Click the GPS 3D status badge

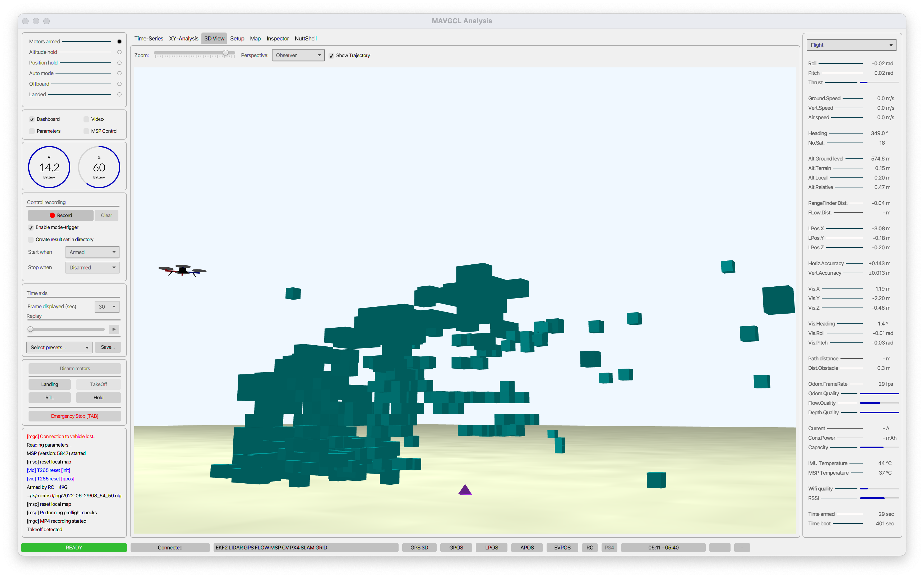tap(419, 547)
